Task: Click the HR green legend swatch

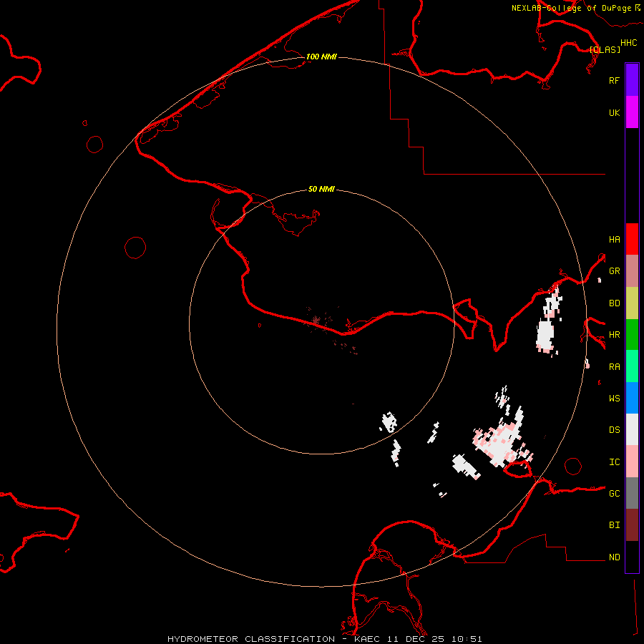Action: [632, 335]
